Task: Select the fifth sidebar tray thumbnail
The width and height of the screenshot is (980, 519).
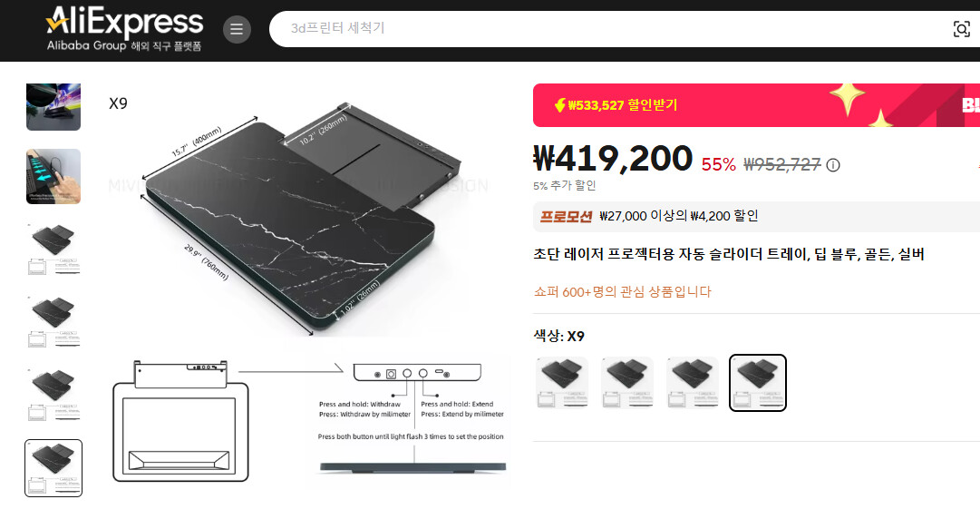Action: pyautogui.click(x=53, y=395)
